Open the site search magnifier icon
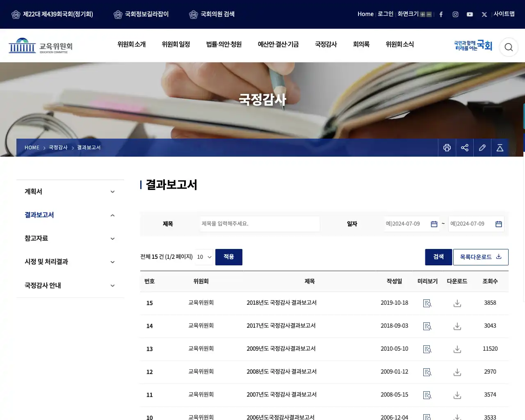Screen dimensions: 525x420 click(x=509, y=47)
